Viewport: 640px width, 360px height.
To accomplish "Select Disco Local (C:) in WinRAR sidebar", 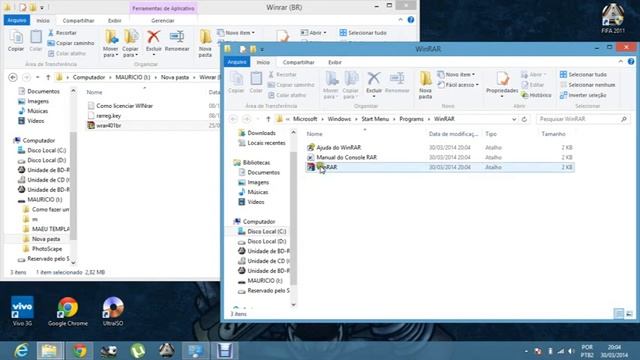I will point(262,231).
